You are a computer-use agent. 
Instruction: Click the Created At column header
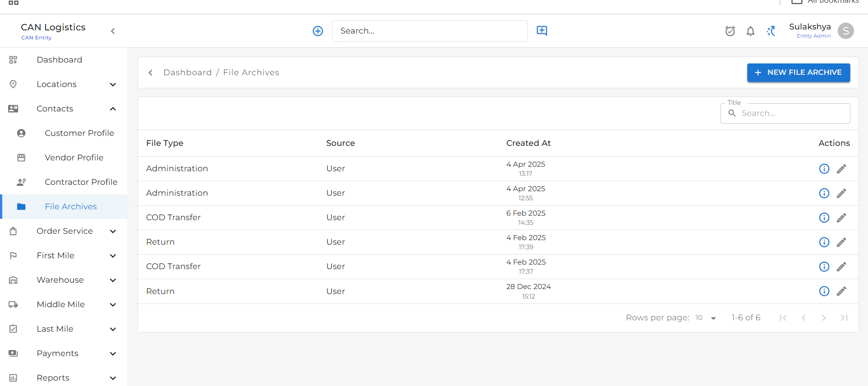tap(528, 143)
